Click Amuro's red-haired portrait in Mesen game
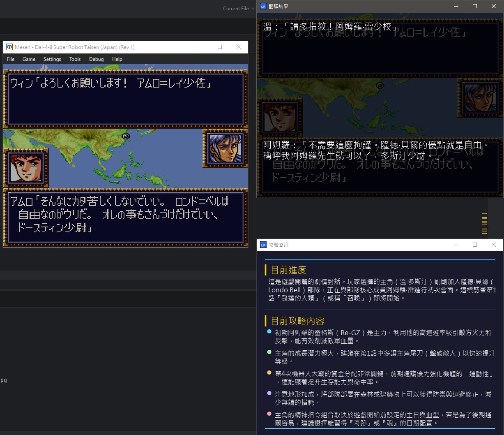 tap(25, 168)
